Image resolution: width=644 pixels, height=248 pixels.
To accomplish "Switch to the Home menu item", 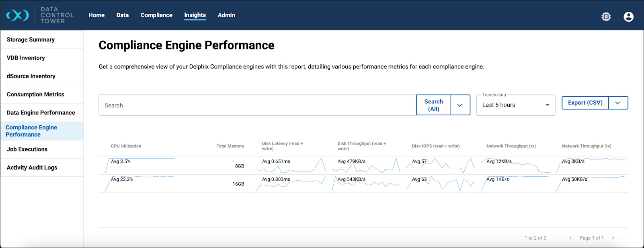I will point(96,15).
